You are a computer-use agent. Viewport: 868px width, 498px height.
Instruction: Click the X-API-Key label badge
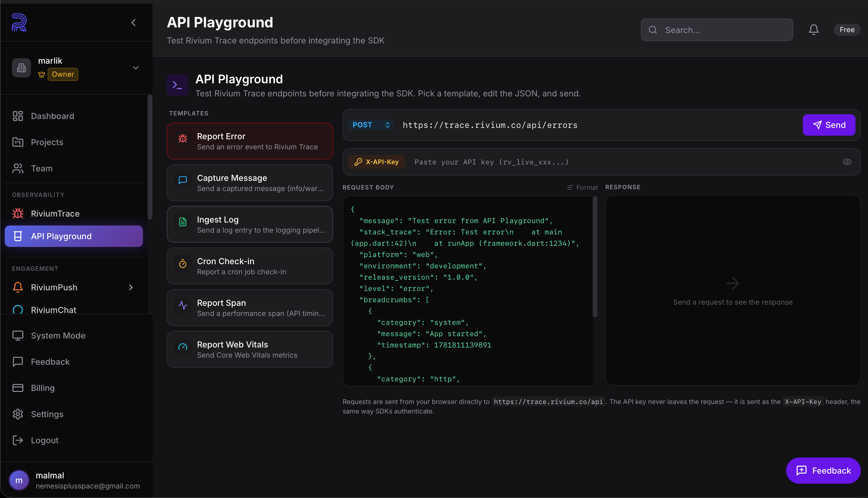pos(376,162)
